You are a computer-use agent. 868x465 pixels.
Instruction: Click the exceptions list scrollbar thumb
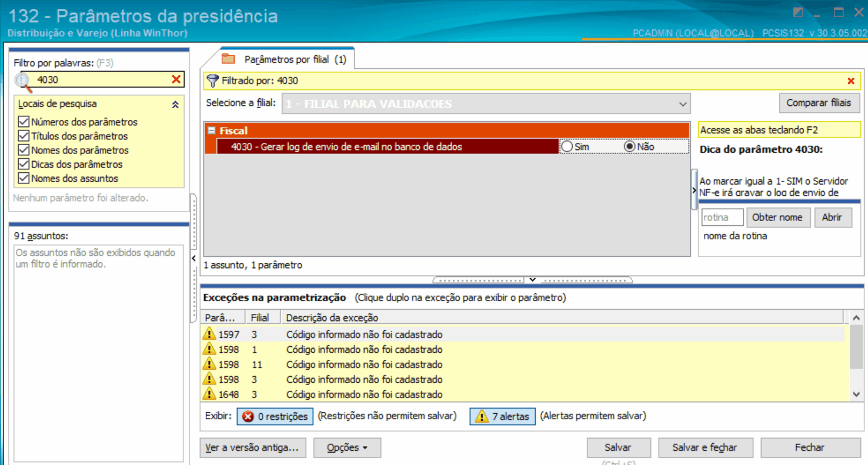tap(857, 347)
